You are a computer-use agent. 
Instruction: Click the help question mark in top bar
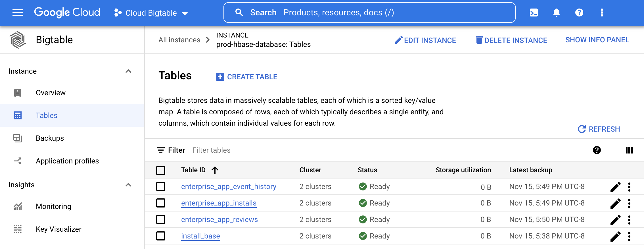pos(579,13)
